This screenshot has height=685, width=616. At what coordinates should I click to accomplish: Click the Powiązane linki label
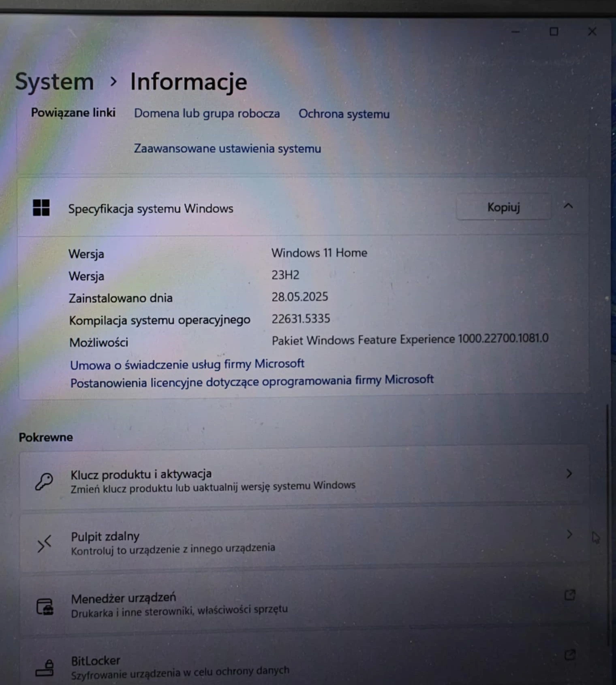tap(73, 113)
